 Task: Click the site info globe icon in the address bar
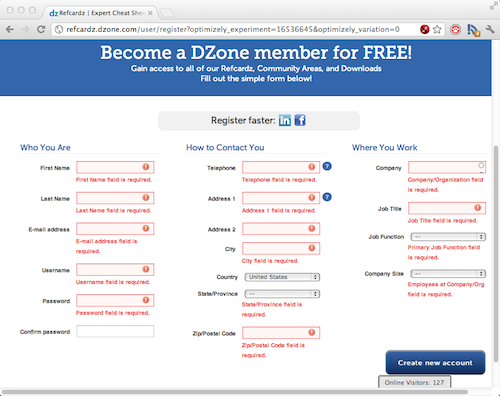[59, 29]
